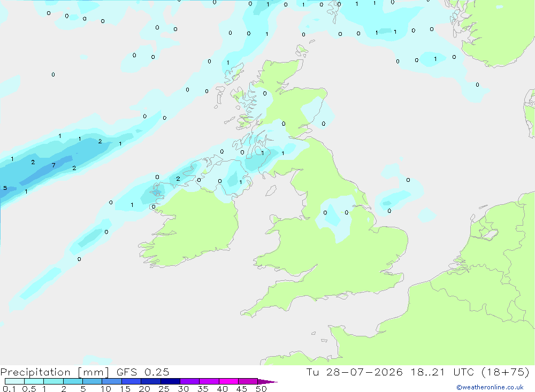This screenshot has height=392, width=535.
Task: Select the 0.1–0.5 mm legend swatch
Action: [14, 381]
